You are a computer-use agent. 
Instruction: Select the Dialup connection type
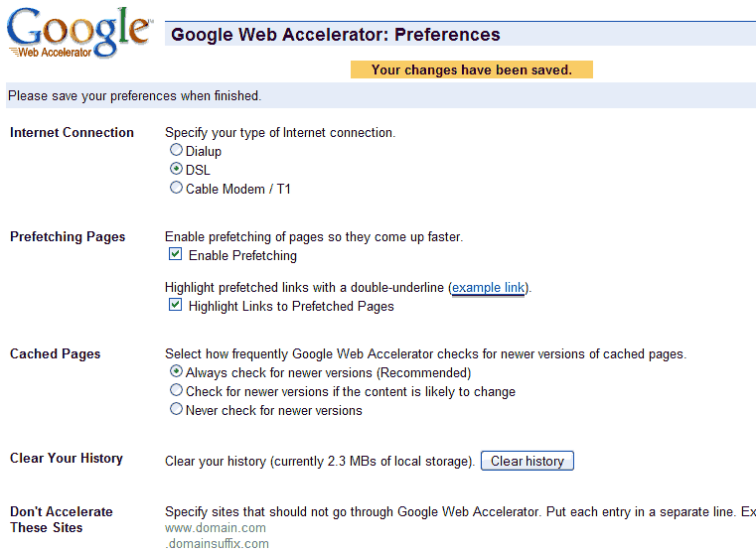[x=176, y=151]
